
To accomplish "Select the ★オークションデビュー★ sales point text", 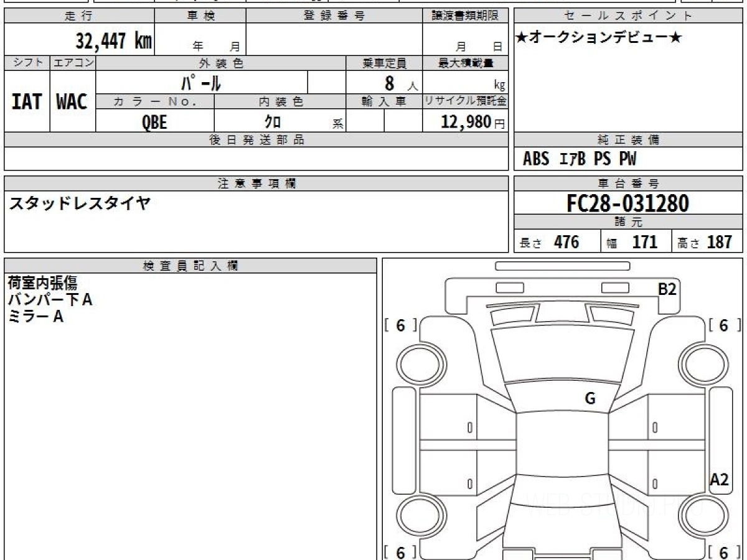I will click(599, 38).
